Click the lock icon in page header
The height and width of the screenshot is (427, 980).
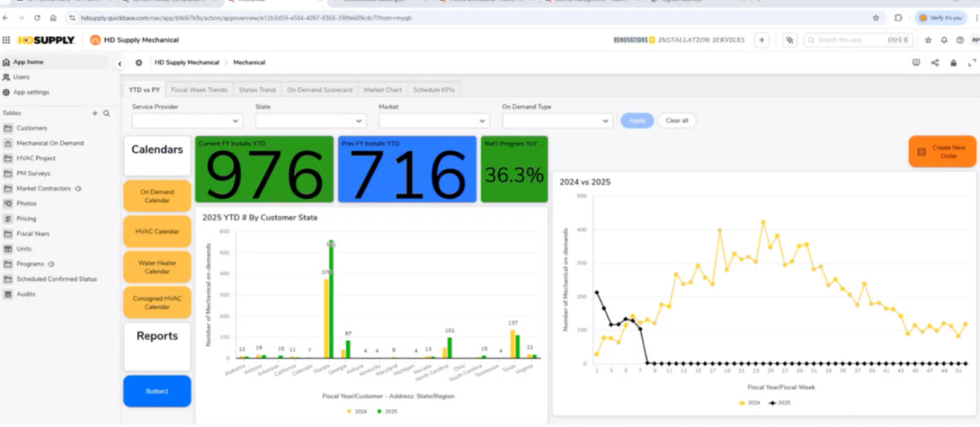click(953, 63)
